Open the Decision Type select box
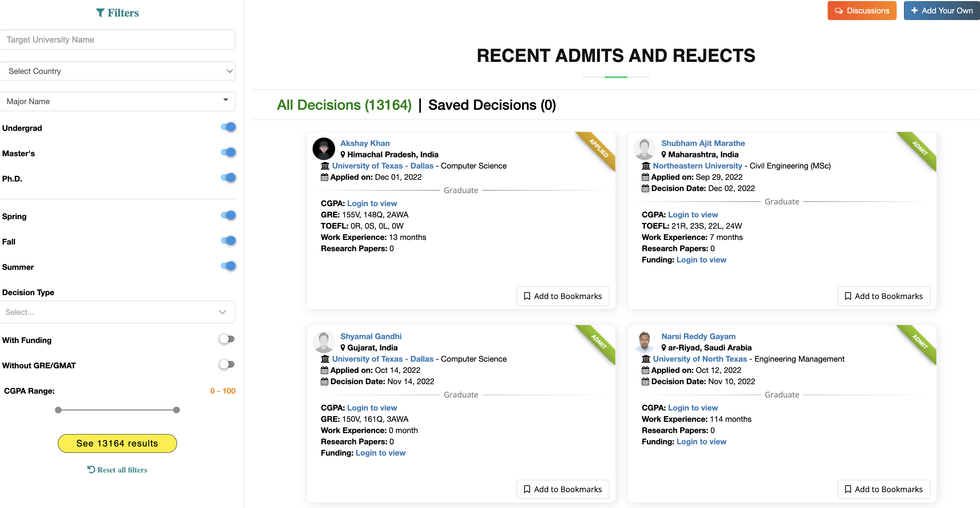This screenshot has height=508, width=980. 118,312
